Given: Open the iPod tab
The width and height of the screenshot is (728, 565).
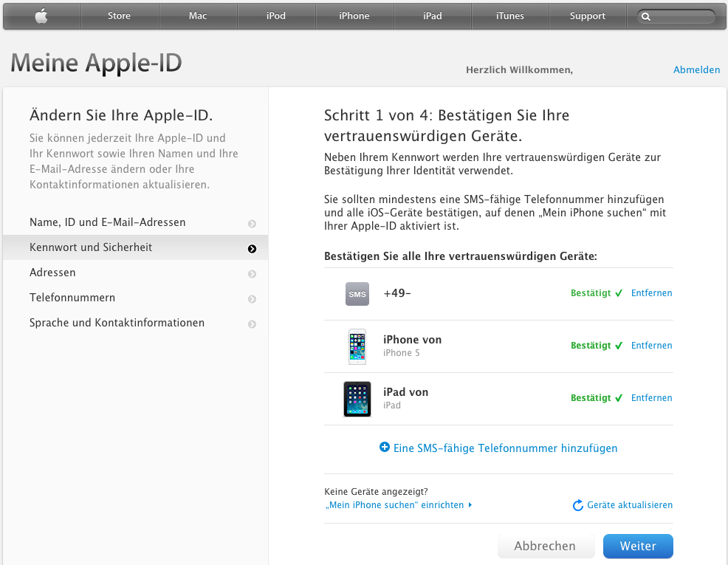Looking at the screenshot, I should (x=276, y=16).
